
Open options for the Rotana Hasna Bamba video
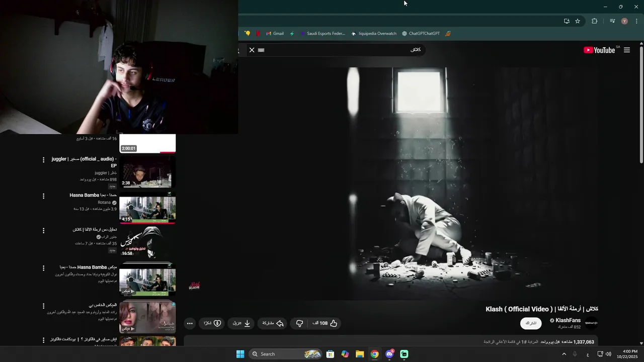[43, 196]
